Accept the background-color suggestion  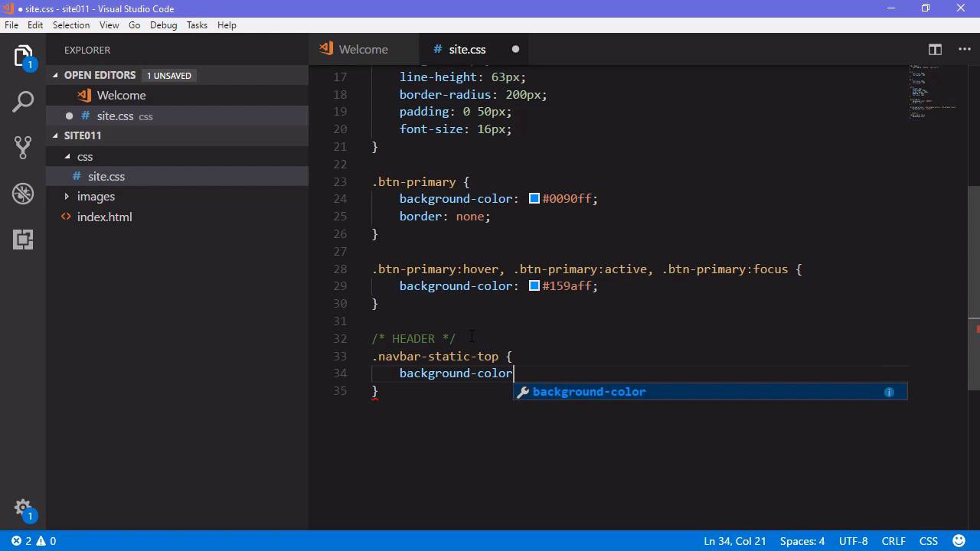[710, 392]
